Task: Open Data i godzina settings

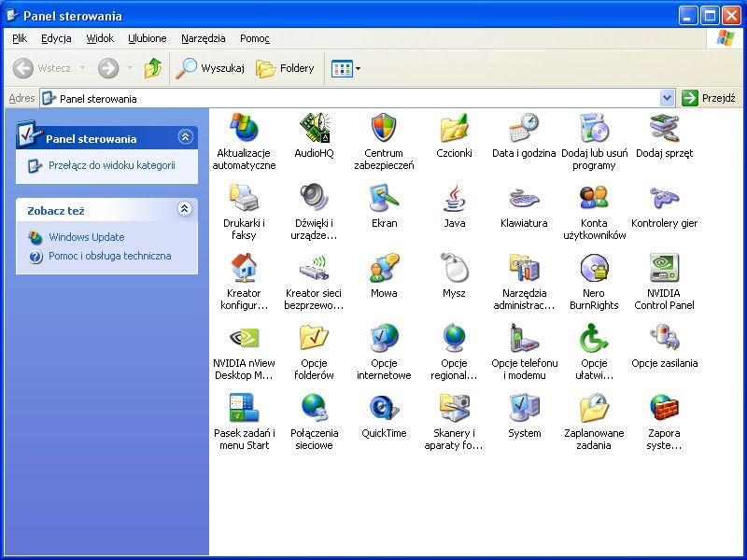Action: (524, 135)
